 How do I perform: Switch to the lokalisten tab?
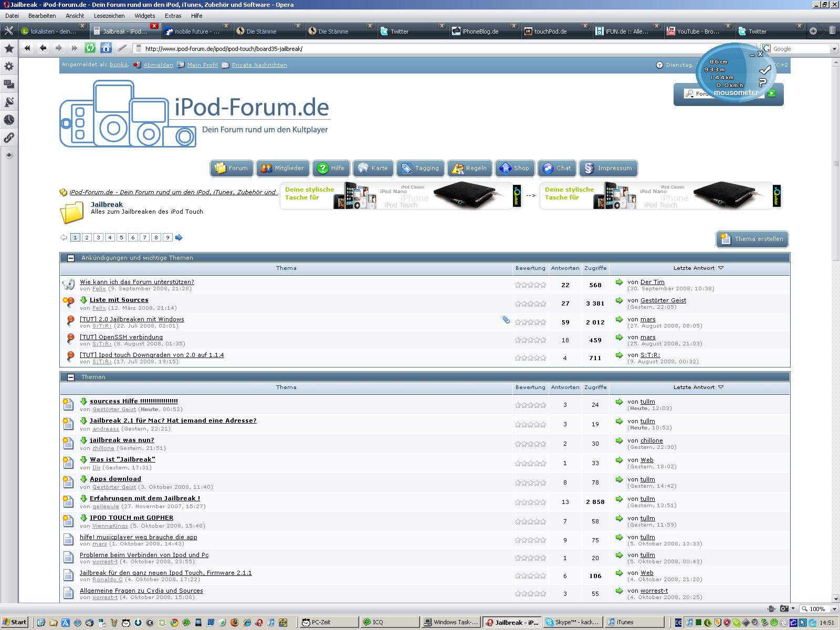point(53,31)
